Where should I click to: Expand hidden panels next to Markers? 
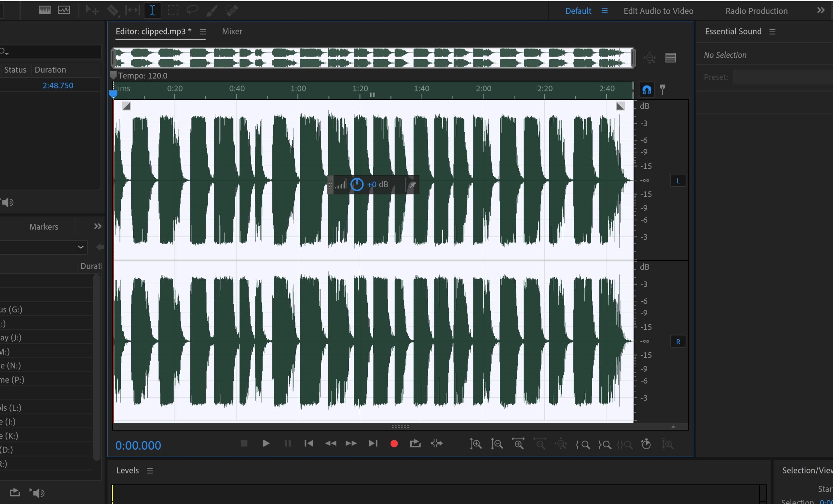[x=98, y=226]
